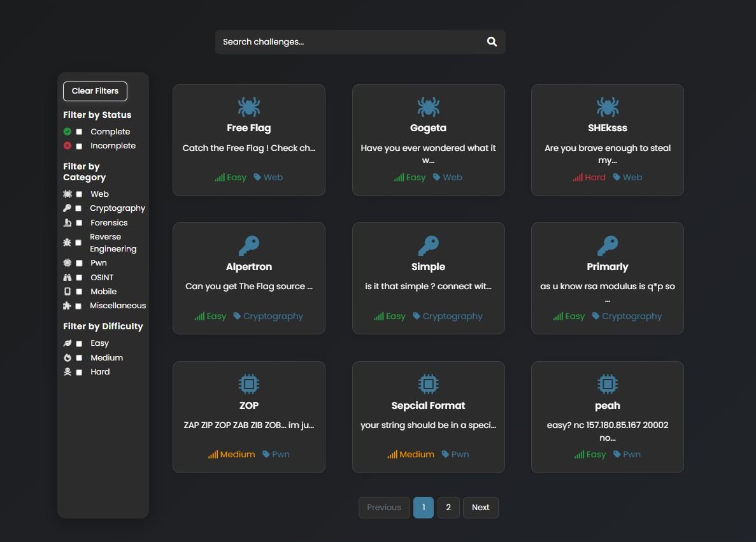Enable the Incomplete status checkbox
756x542 pixels.
(x=79, y=146)
